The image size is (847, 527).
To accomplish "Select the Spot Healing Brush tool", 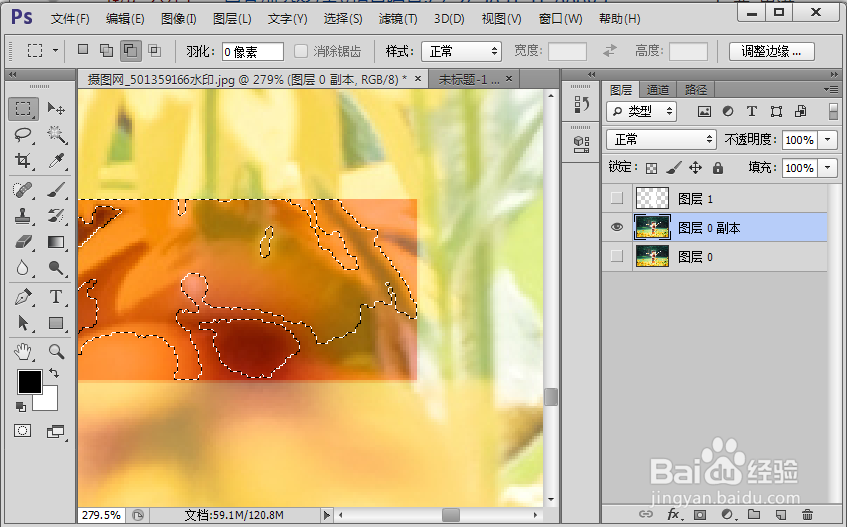I will coord(23,190).
